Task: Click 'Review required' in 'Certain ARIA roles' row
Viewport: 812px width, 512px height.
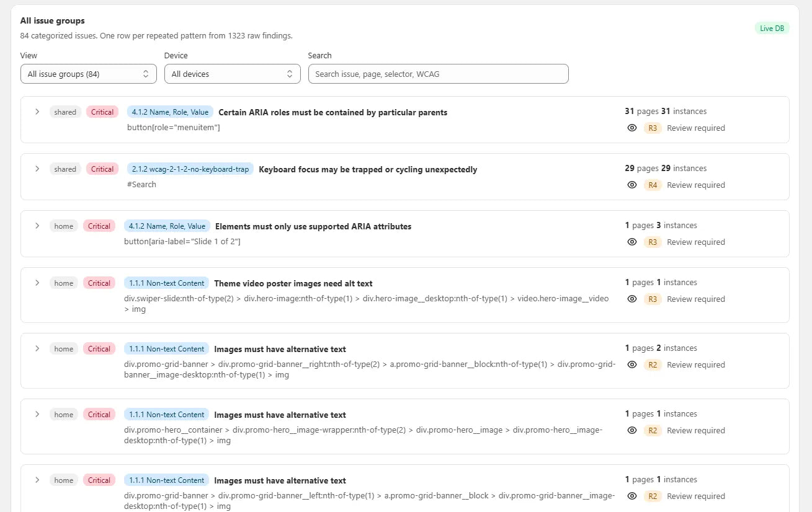Action: (x=696, y=128)
